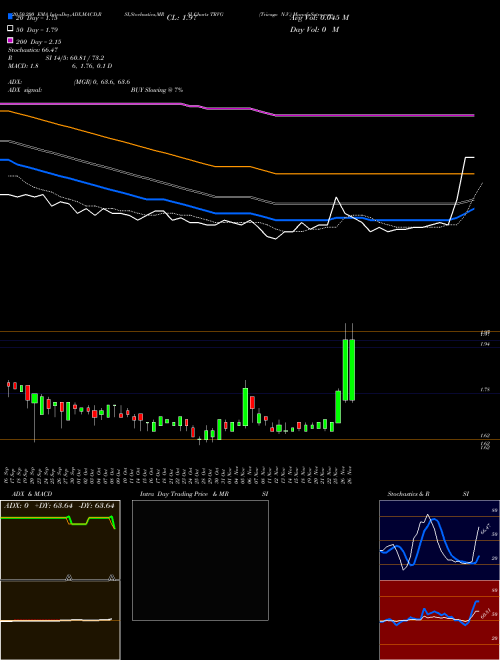Click the magenta 200-day moving average line
The image size is (500, 660).
pos(237,109)
